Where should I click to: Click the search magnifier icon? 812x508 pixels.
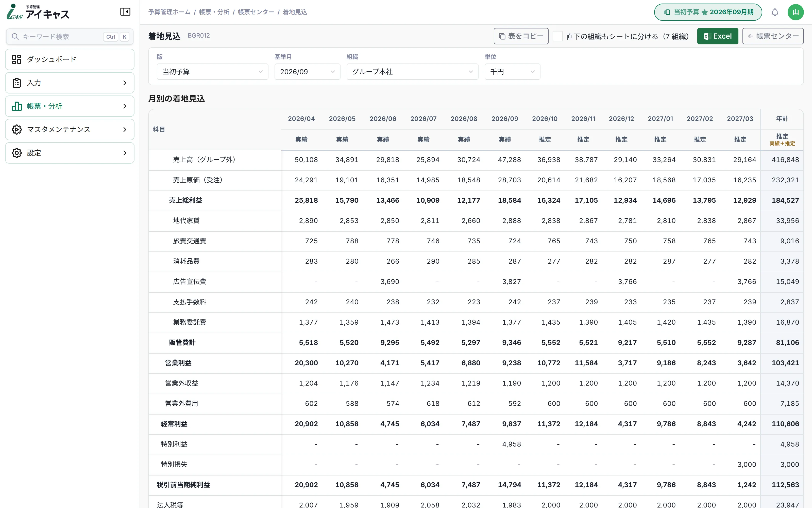(x=15, y=36)
